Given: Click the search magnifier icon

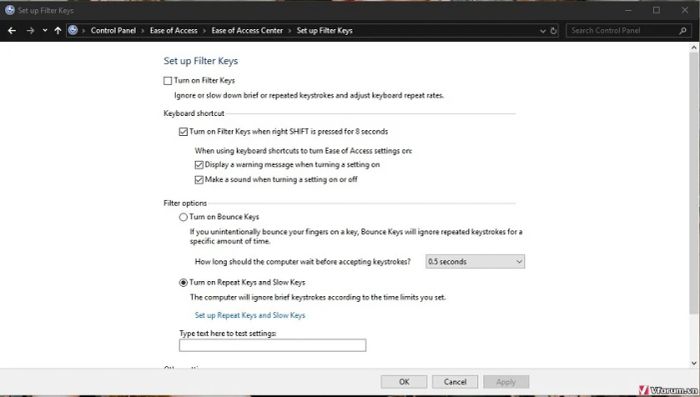Looking at the screenshot, I should coord(683,31).
